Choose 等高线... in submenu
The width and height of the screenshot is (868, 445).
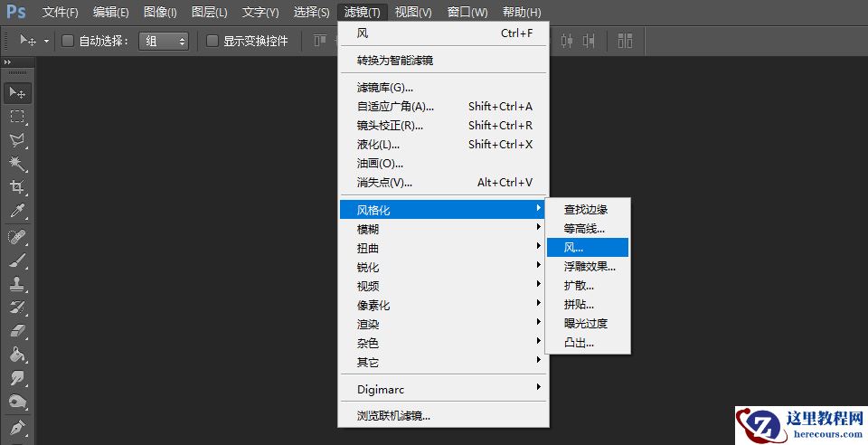pyautogui.click(x=588, y=229)
